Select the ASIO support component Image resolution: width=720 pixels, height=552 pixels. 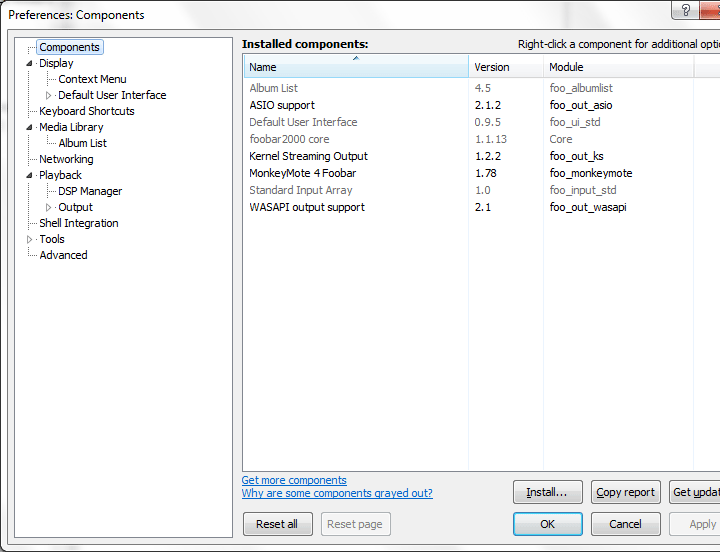click(481, 105)
